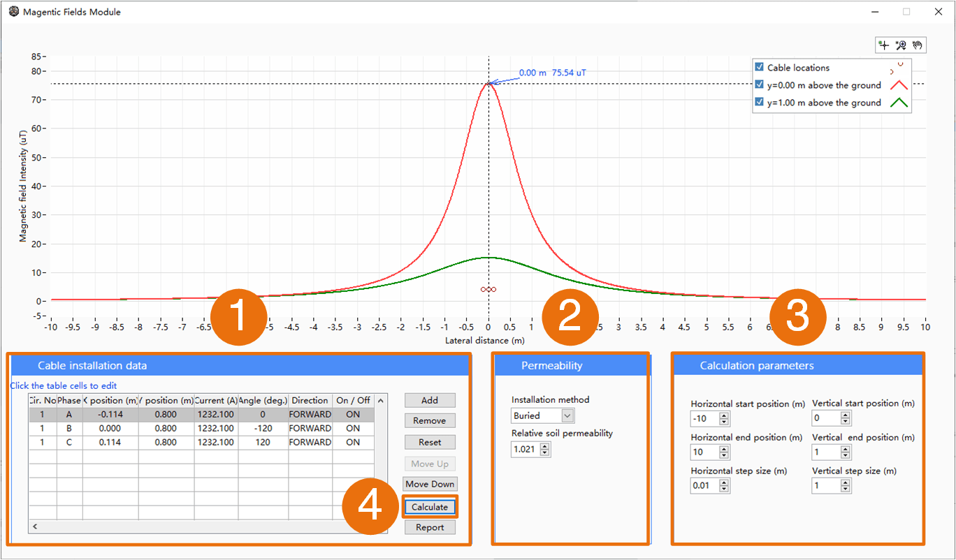The width and height of the screenshot is (956, 560).
Task: Click the table scroll up arrow
Action: click(x=380, y=401)
